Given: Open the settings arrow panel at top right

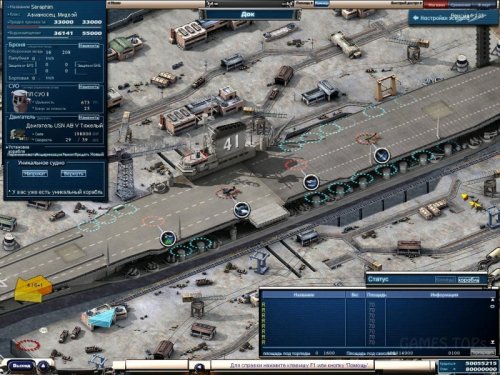Looking at the screenshot, I should coord(453,17).
